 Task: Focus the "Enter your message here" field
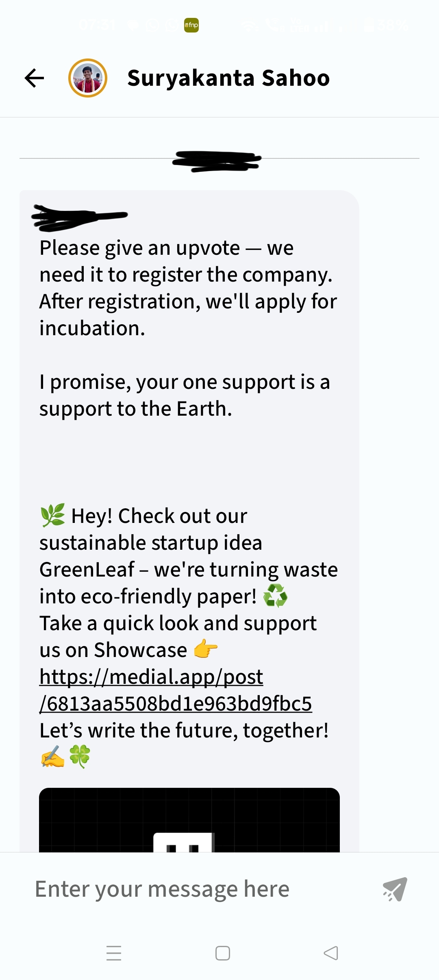163,889
